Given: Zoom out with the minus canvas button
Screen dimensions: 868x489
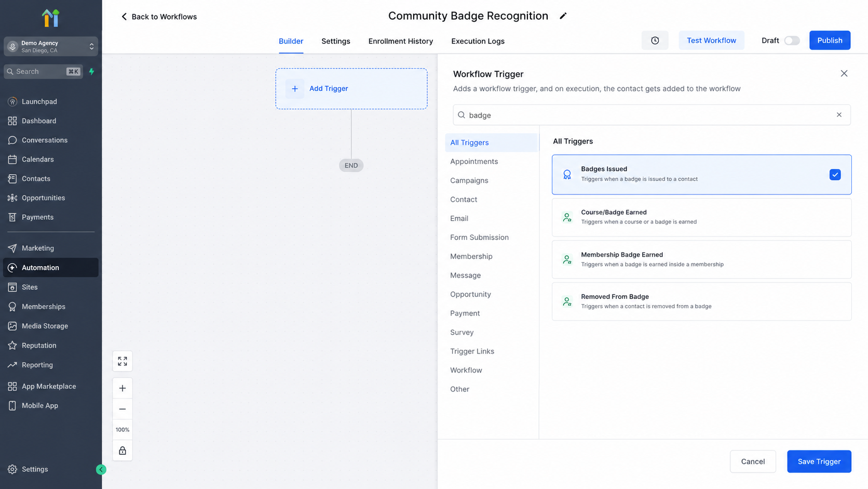Looking at the screenshot, I should (123, 409).
